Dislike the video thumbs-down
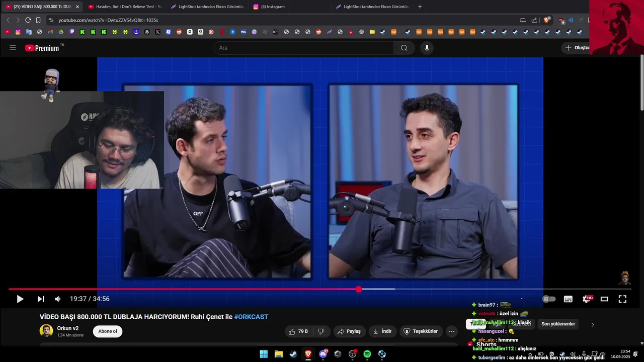644x362 pixels. coord(321,331)
